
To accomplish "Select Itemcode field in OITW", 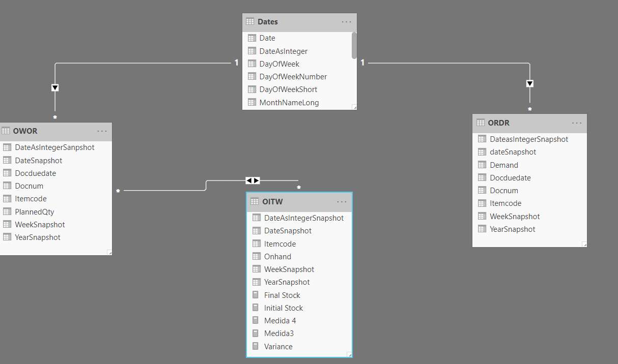I will coord(299,244).
